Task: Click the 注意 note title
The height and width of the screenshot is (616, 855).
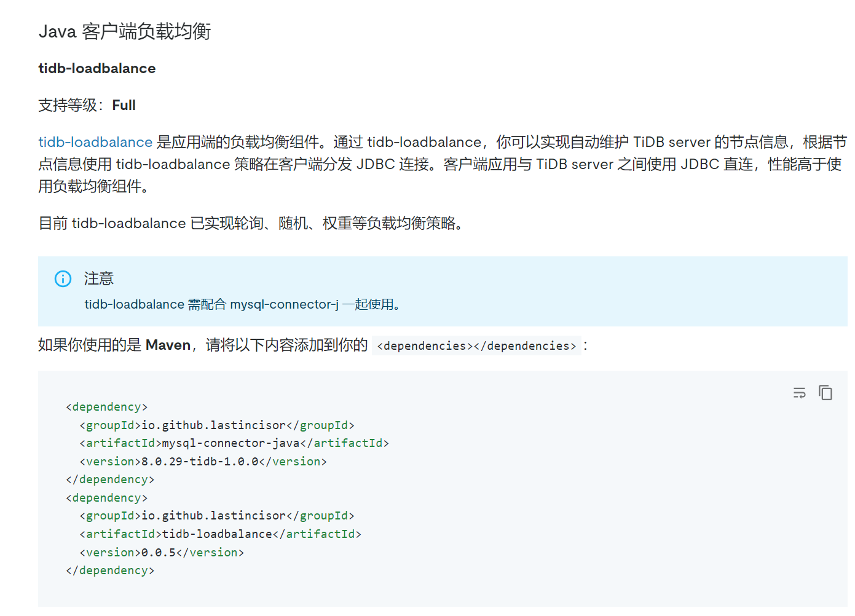Action: (x=99, y=278)
